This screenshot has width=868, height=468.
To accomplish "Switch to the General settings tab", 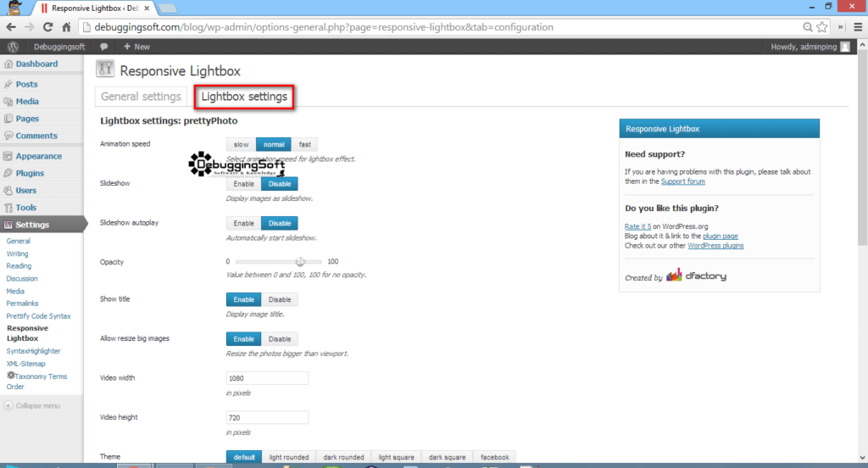I will tap(141, 97).
